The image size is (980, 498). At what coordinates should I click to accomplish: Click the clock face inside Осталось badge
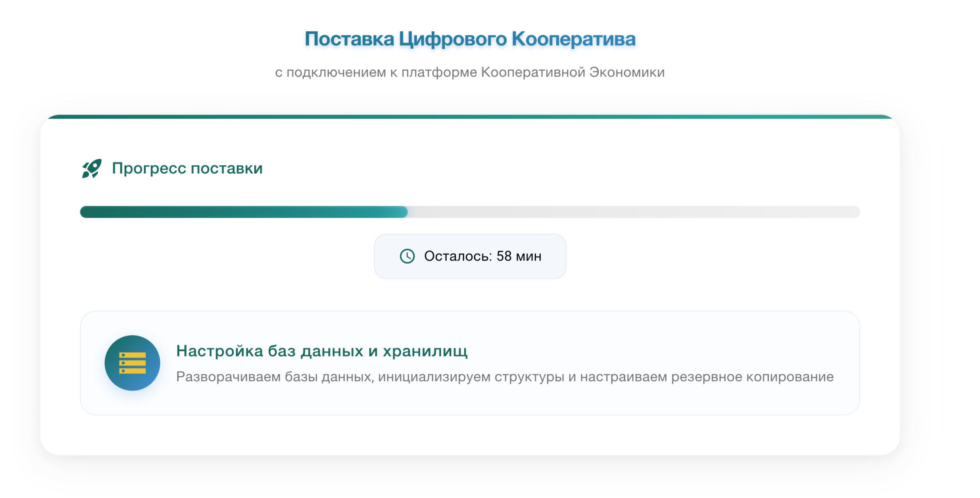tap(407, 255)
